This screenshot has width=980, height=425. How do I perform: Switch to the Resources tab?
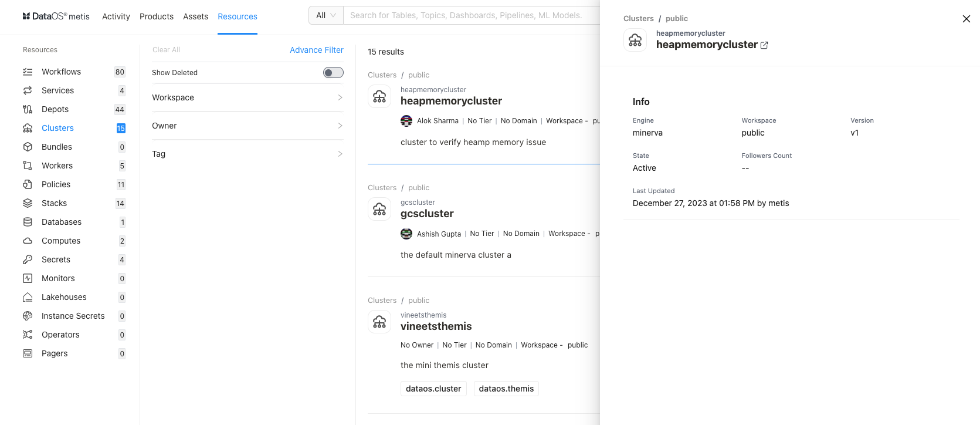tap(238, 16)
